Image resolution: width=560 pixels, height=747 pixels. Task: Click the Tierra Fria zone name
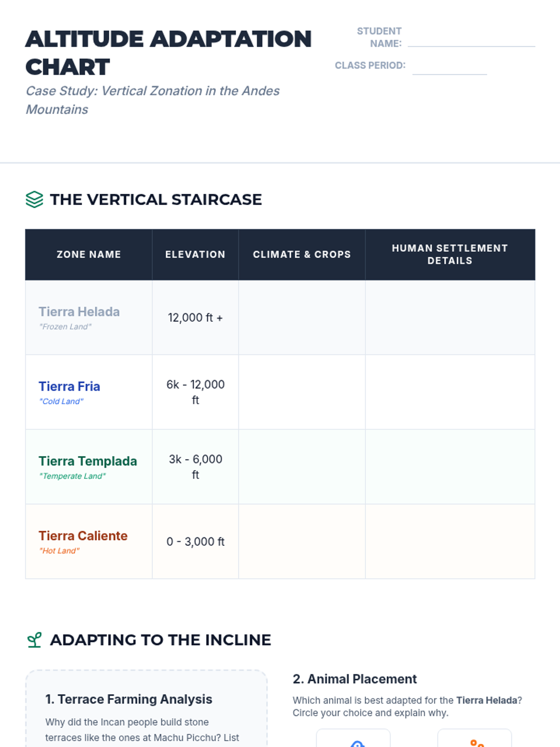pos(69,387)
